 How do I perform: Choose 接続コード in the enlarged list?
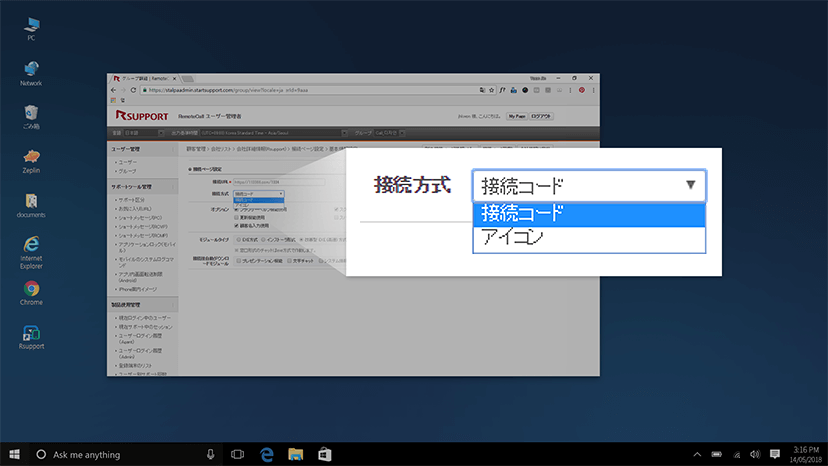pos(589,214)
